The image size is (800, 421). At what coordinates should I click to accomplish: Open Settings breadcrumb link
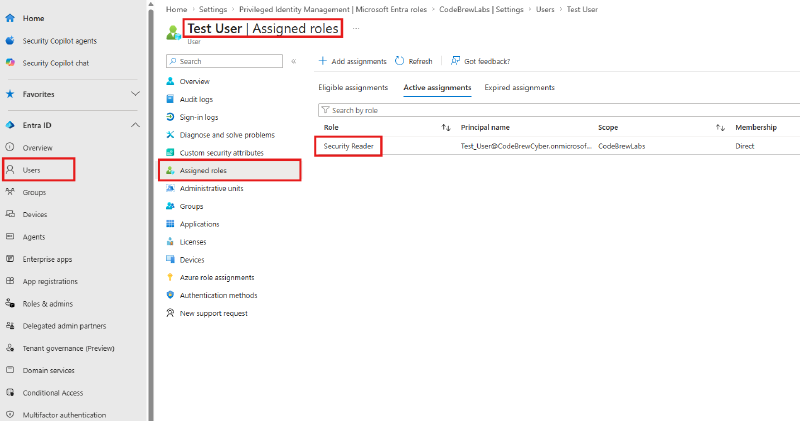pyautogui.click(x=213, y=9)
